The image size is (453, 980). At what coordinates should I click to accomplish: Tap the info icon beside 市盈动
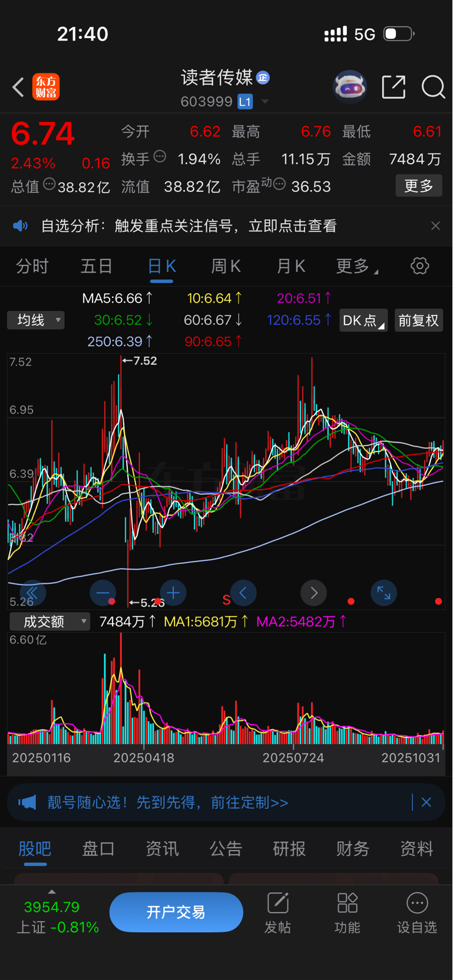point(280,184)
